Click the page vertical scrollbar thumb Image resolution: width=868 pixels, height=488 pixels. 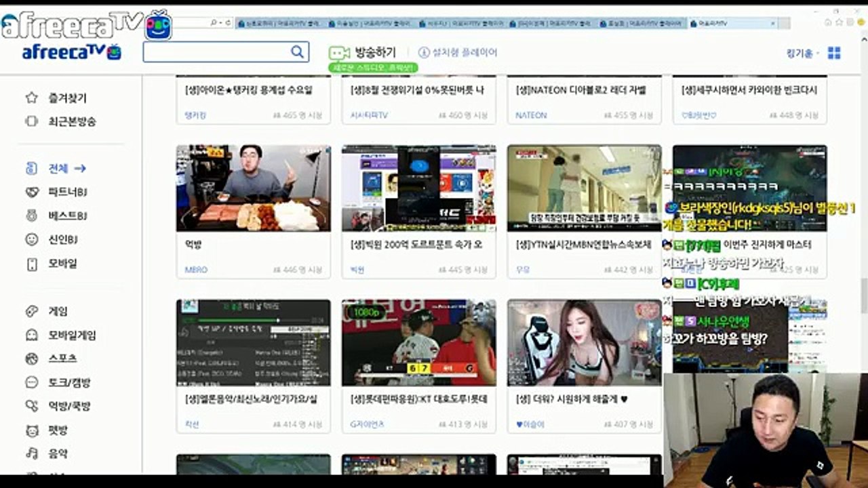coord(863,296)
